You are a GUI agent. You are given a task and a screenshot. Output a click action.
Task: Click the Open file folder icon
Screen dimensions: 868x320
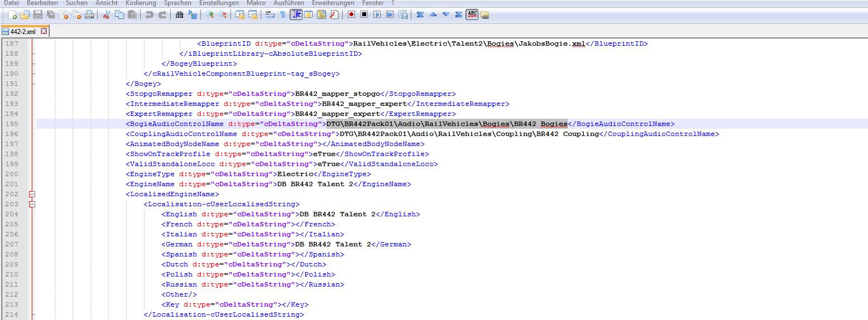pos(25,14)
